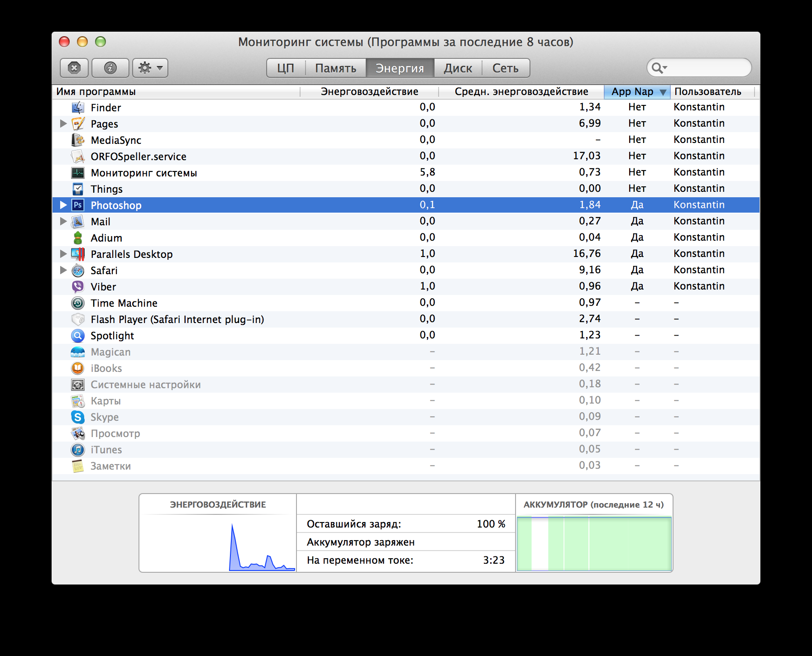Click the Photoshop Ps icon
812x656 pixels.
pos(78,205)
